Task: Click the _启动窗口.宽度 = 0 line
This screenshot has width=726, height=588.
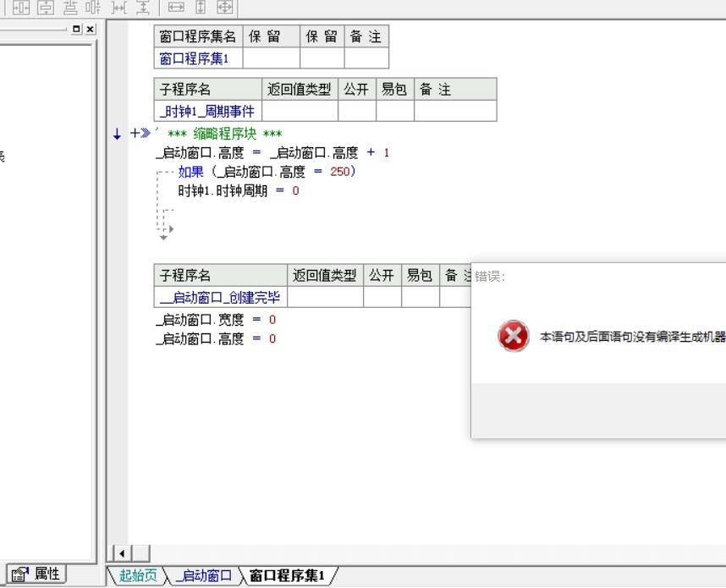Action: [216, 320]
